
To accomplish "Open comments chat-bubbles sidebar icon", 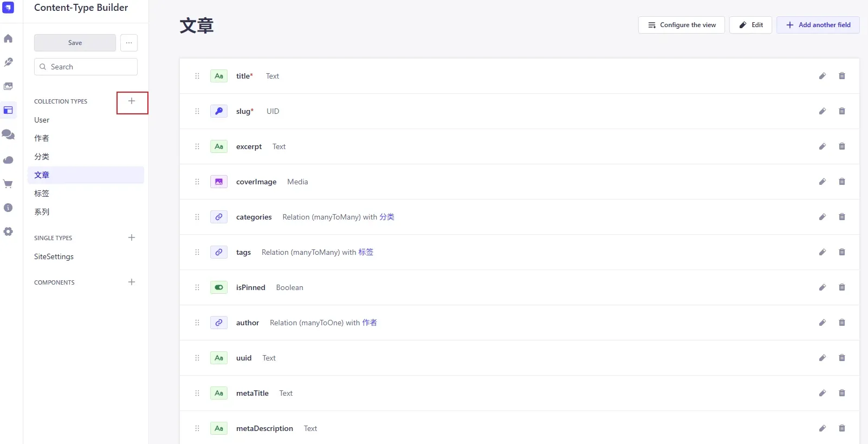I will [x=8, y=134].
